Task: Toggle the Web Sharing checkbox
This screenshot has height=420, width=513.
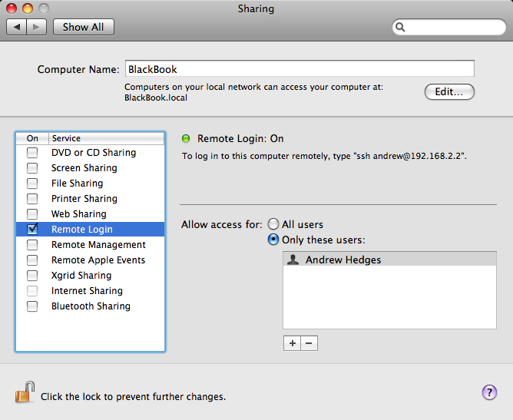Action: pyautogui.click(x=32, y=214)
